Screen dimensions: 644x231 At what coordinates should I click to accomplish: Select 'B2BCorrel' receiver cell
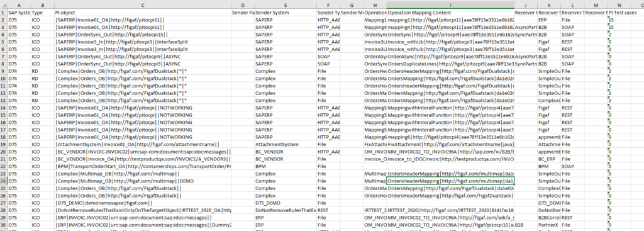(x=549, y=217)
